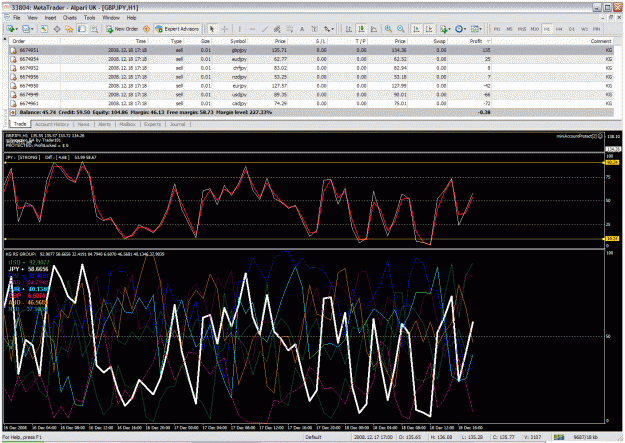Screen dimensions: 625x443
Task: Select the M5 timeframe button
Action: point(509,29)
